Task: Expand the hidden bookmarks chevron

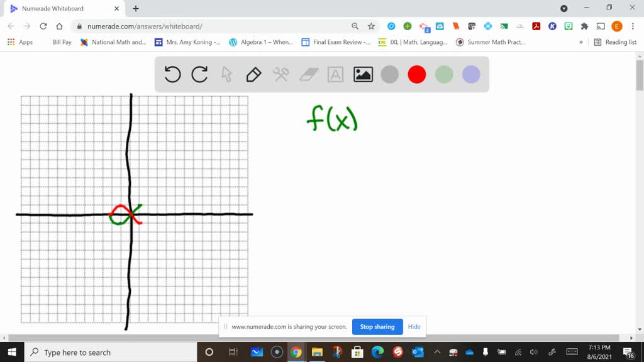Action: pos(582,42)
